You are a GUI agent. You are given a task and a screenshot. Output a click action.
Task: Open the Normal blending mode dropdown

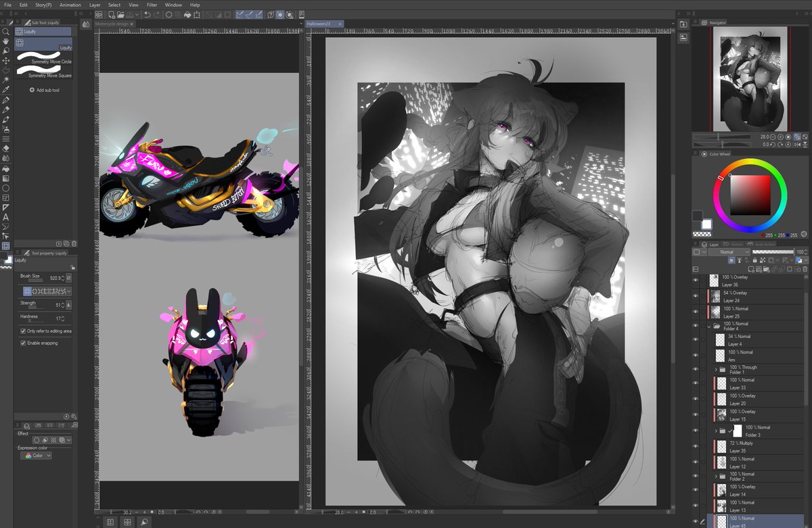point(729,251)
